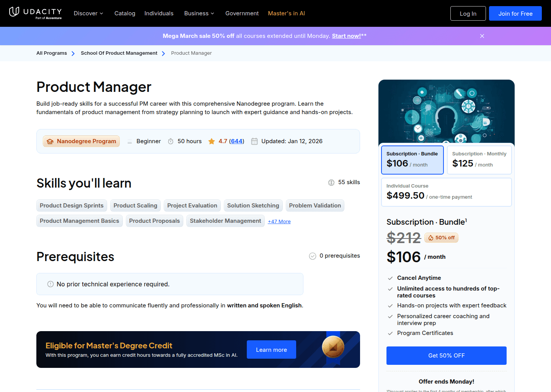Click the globe icon beside 55 skills

[331, 182]
